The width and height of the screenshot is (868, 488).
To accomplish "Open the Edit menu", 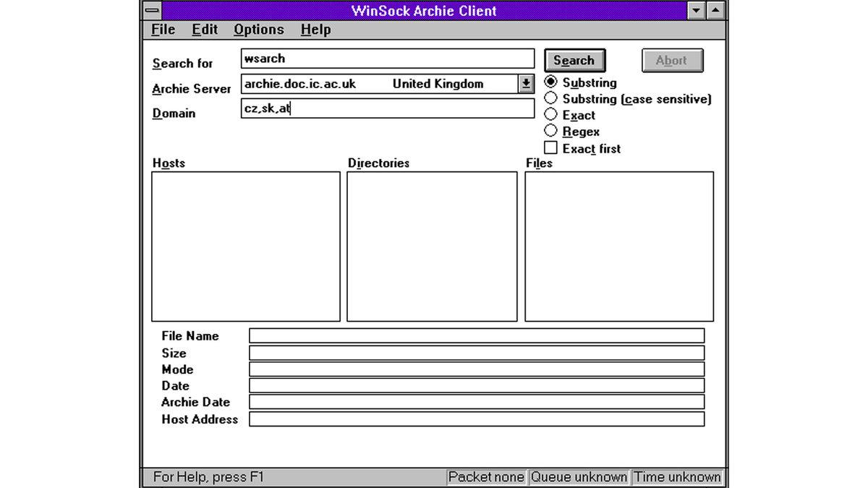I will point(205,30).
